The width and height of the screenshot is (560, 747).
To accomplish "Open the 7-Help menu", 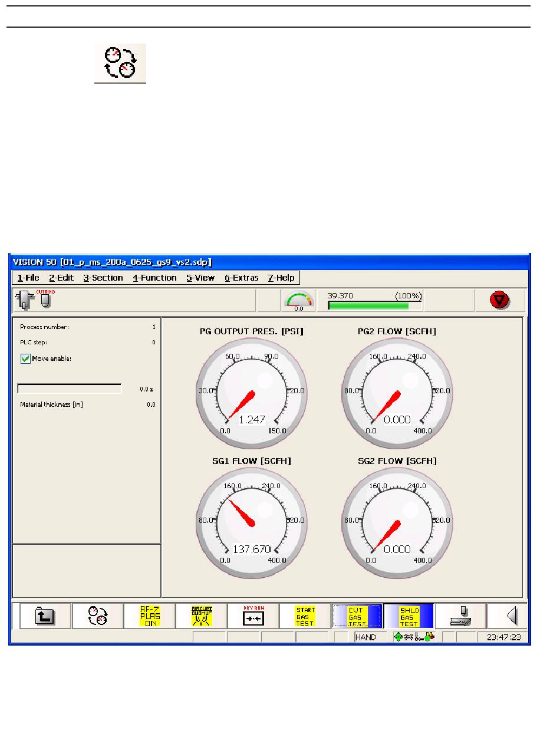I will [281, 278].
